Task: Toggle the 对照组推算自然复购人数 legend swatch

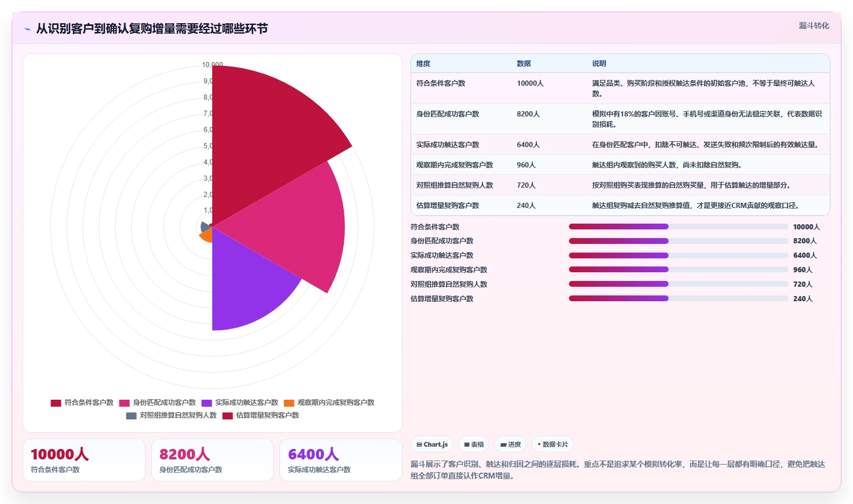Action: [131, 415]
